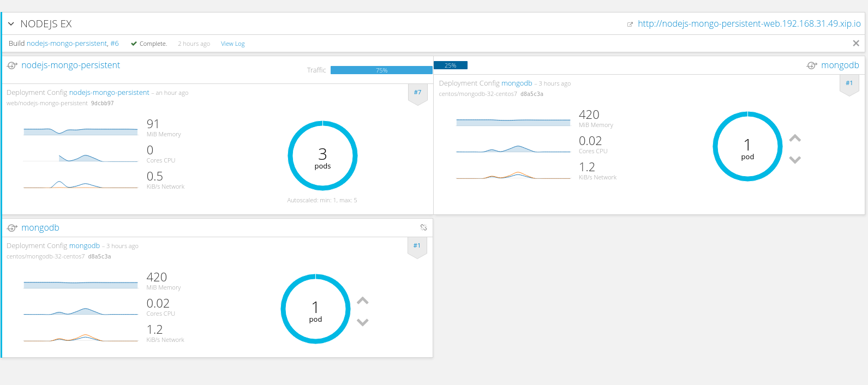Scale up the top-right mongodb pod
868x385 pixels.
(x=795, y=139)
